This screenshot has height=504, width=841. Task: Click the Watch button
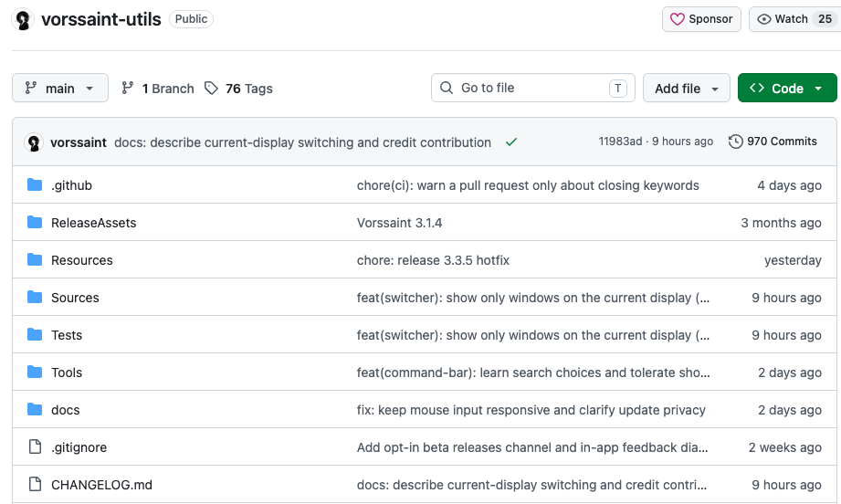point(794,19)
